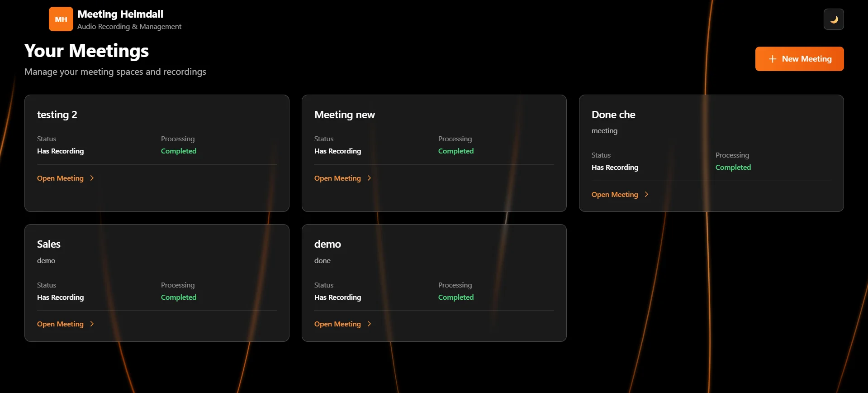Open the testing 2 meeting link

coord(60,178)
